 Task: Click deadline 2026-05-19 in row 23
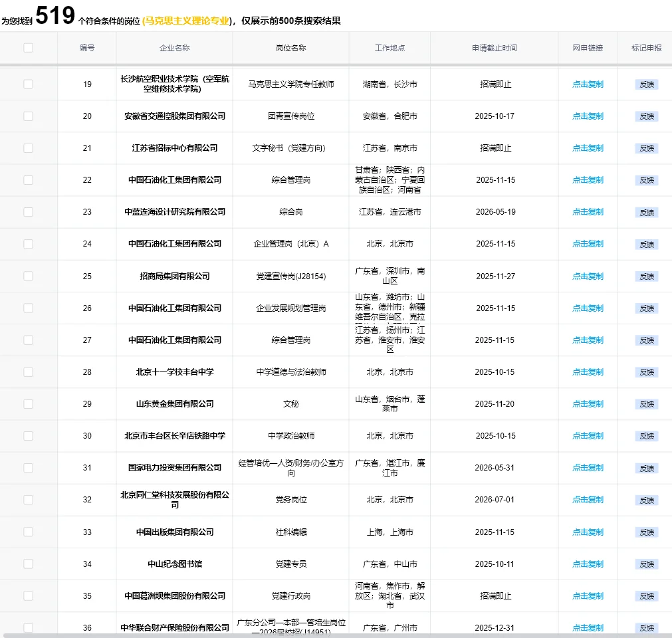pyautogui.click(x=495, y=211)
